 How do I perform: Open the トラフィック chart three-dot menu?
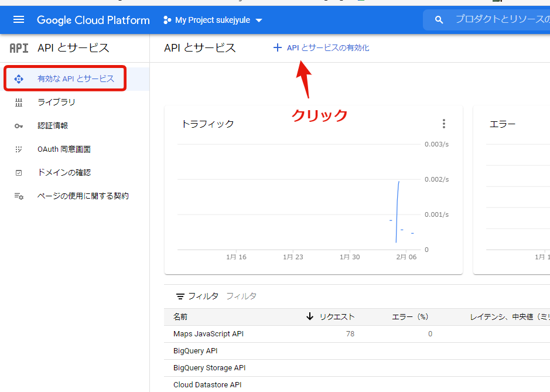click(x=444, y=124)
